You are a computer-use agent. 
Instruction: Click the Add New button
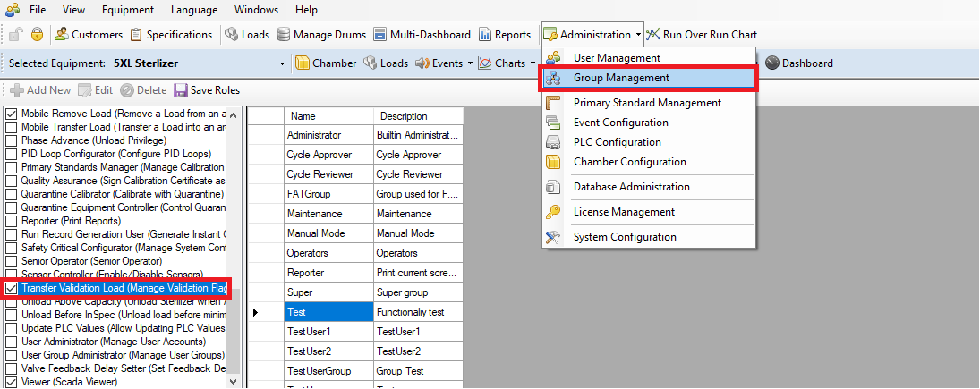[40, 90]
